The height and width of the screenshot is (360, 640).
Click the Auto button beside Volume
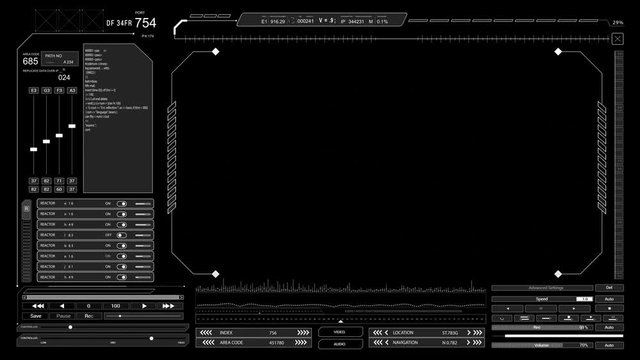pyautogui.click(x=609, y=345)
